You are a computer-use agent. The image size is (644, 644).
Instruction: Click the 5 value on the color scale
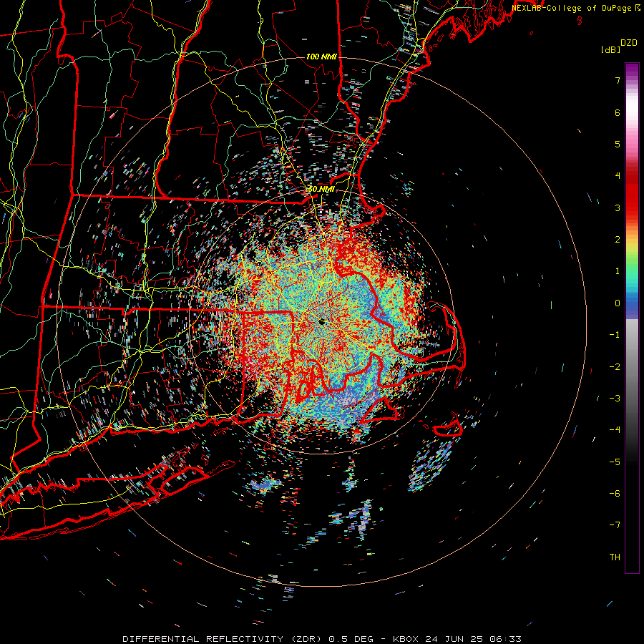(x=618, y=144)
